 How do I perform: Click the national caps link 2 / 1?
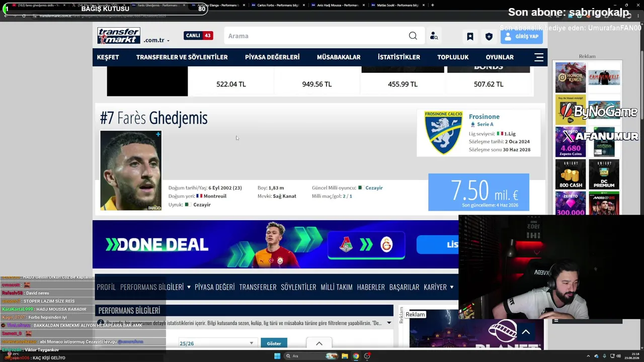tap(347, 196)
